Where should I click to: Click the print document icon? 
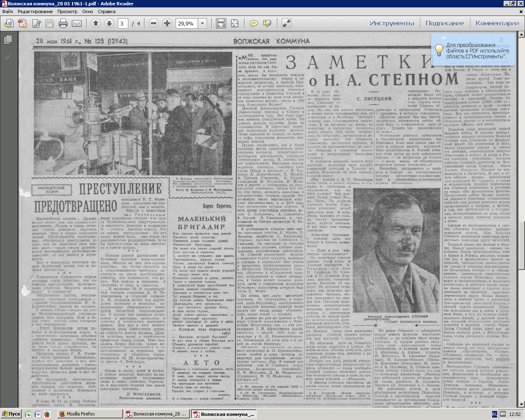coord(63,23)
